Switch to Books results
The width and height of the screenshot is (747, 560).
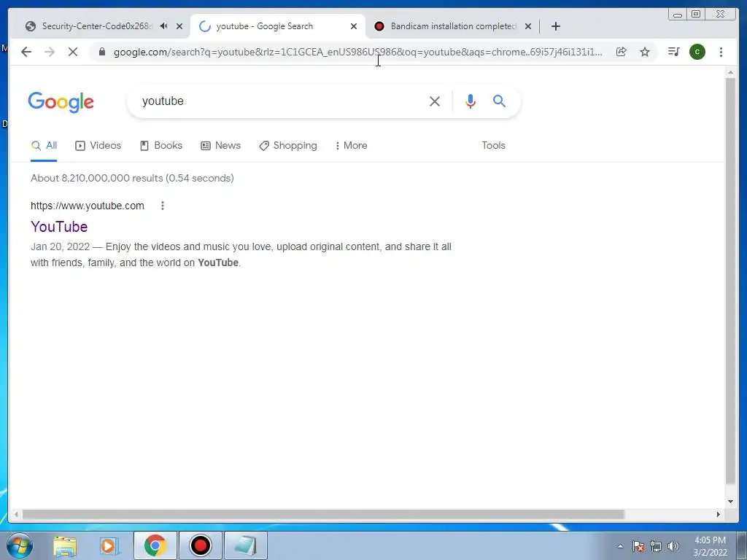(x=161, y=146)
